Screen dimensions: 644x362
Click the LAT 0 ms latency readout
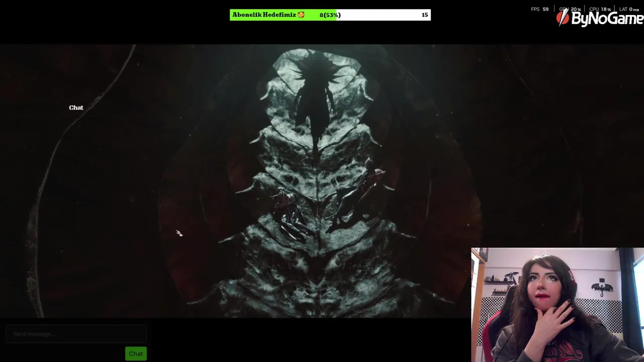point(629,9)
